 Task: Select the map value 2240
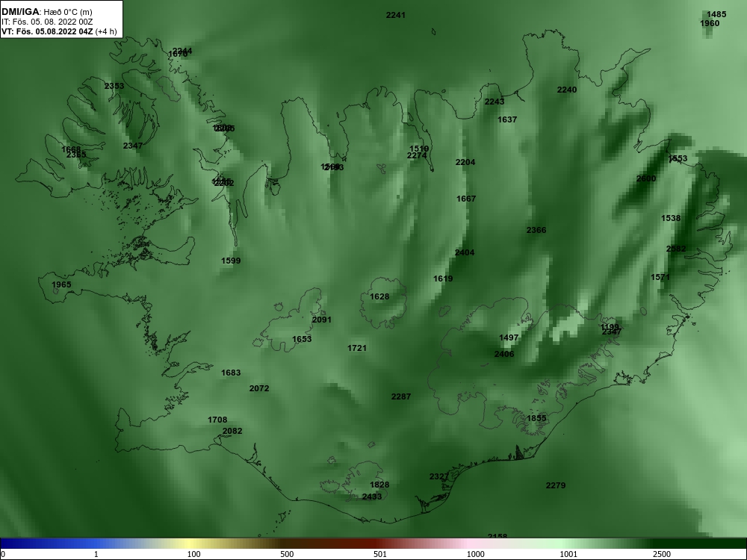pos(566,90)
